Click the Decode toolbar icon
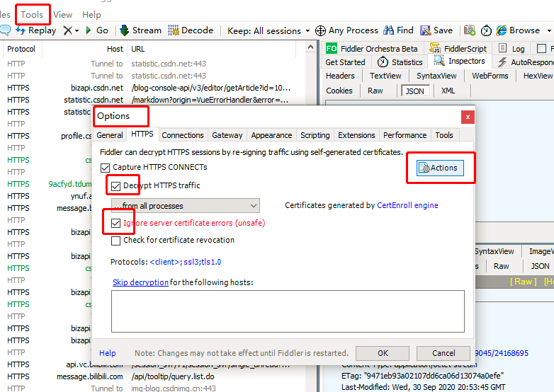This screenshot has height=392, width=554. coord(173,30)
